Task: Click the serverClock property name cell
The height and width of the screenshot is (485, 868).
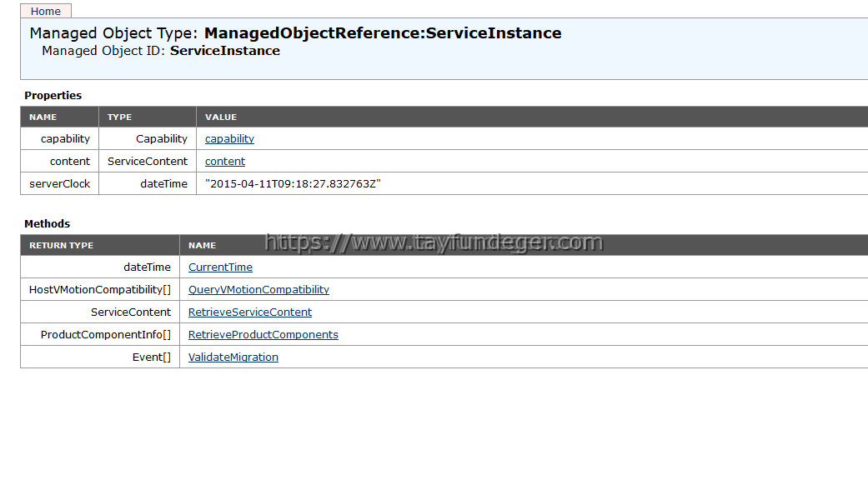Action: pos(59,183)
